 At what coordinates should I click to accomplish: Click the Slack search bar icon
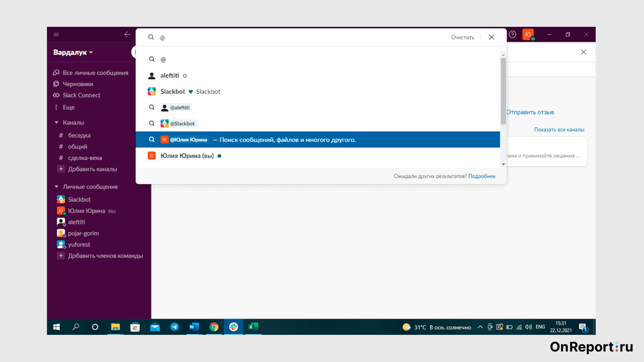point(151,37)
